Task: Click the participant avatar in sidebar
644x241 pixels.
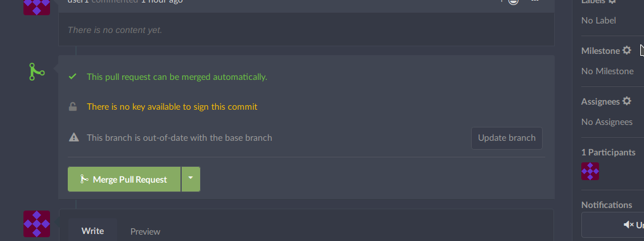Action: tap(590, 171)
